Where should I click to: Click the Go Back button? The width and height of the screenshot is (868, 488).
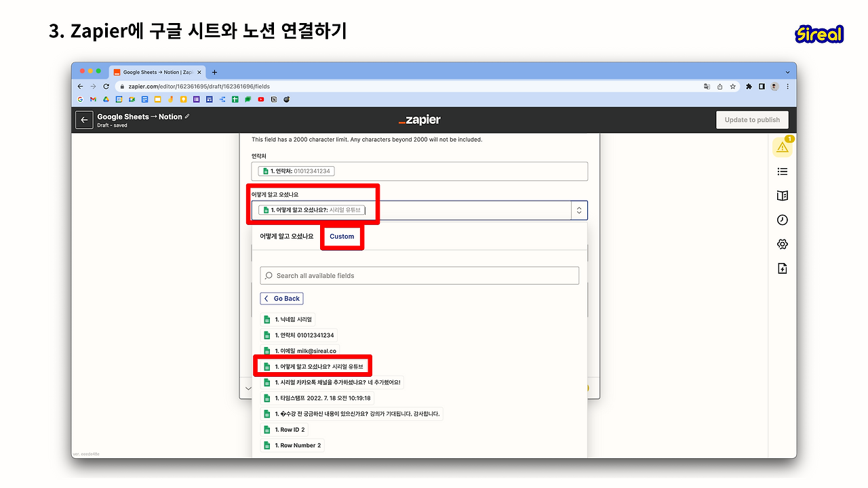[x=282, y=298]
